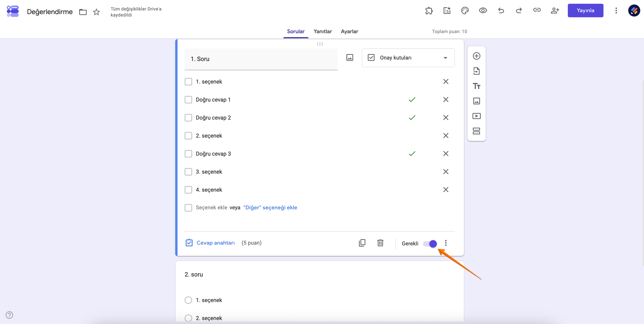Edit form title Değerlendirme
This screenshot has width=644, height=324.
(x=50, y=12)
